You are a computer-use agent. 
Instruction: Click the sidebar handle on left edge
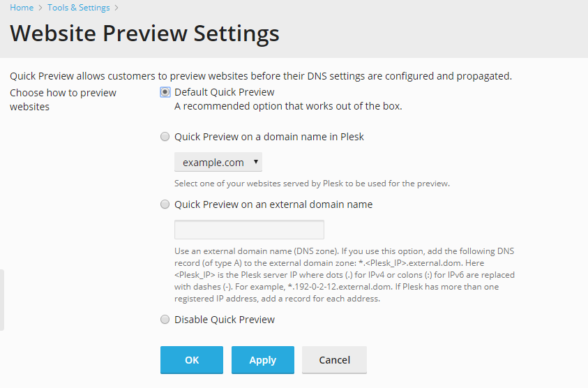coord(2,300)
